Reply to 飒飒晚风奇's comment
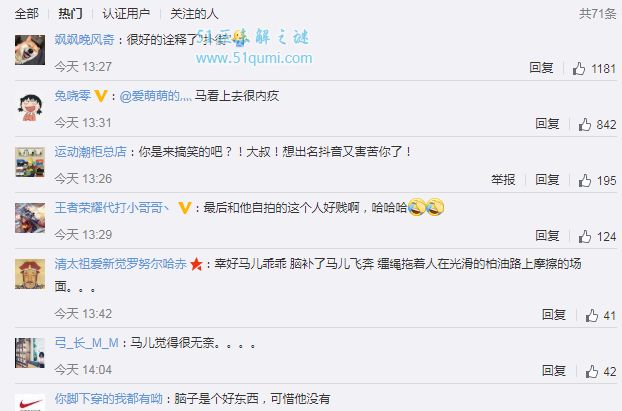The height and width of the screenshot is (411, 622). tap(541, 68)
